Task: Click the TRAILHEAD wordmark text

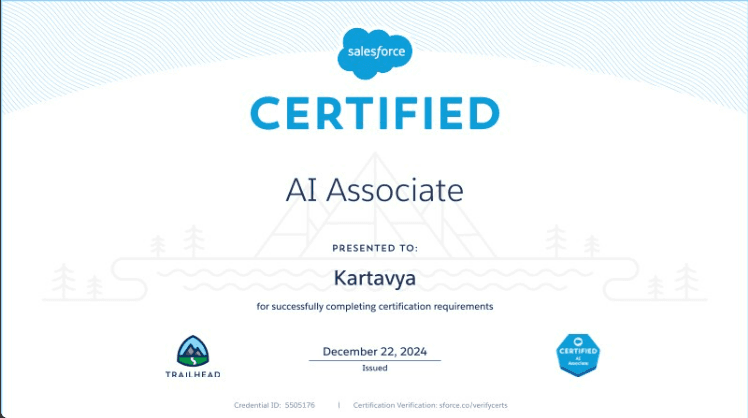Action: [193, 374]
